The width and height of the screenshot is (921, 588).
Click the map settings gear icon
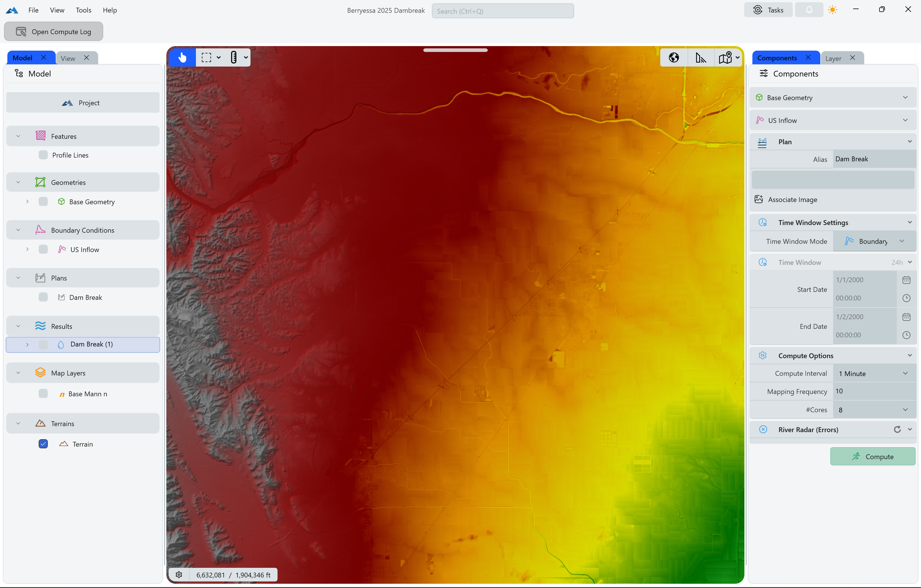coord(179,575)
